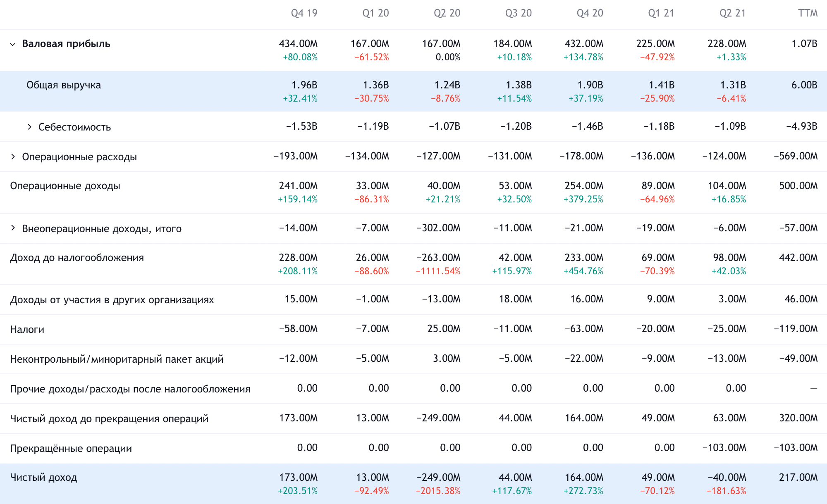827x504 pixels.
Task: Select Прочие доходы/расходы после налогообложения label
Action: click(x=130, y=389)
